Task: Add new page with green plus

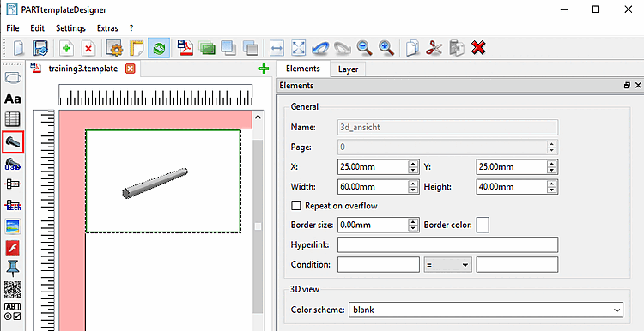Action: click(264, 69)
